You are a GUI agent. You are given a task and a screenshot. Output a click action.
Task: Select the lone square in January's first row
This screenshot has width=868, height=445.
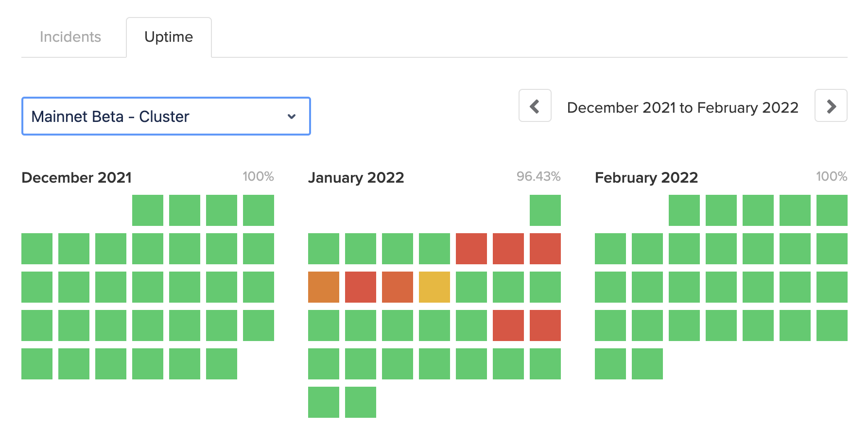545,210
